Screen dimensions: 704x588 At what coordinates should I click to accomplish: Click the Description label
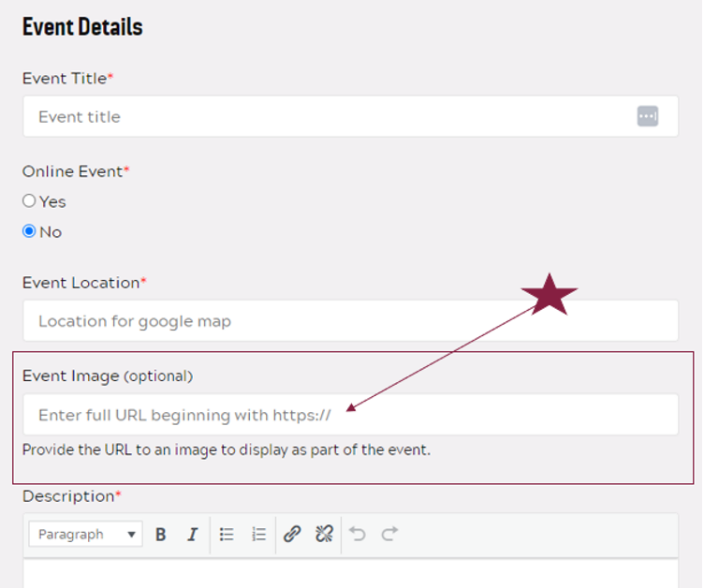[x=72, y=496]
